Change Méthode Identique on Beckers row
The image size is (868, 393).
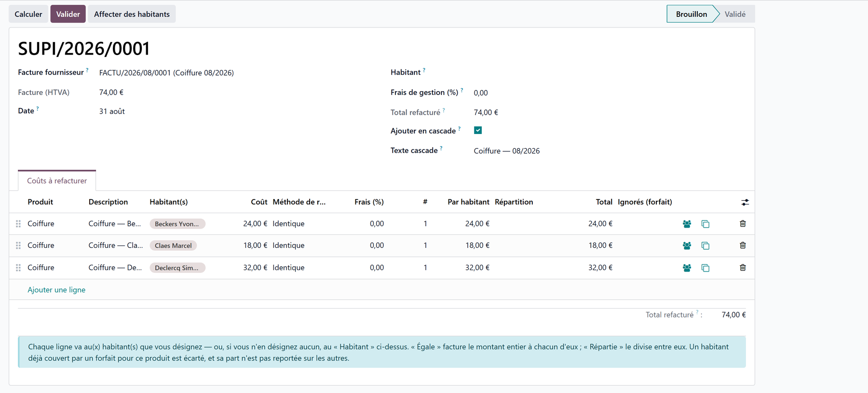[288, 224]
